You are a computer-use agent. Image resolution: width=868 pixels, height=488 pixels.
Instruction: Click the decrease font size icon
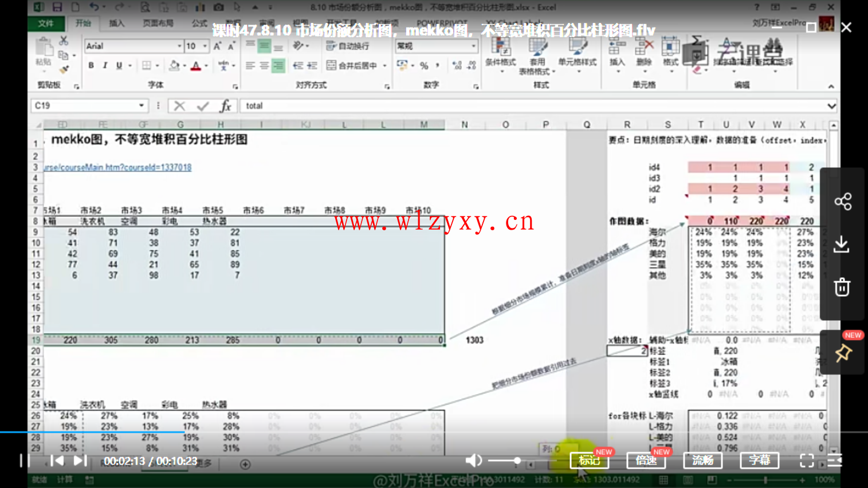pos(231,46)
